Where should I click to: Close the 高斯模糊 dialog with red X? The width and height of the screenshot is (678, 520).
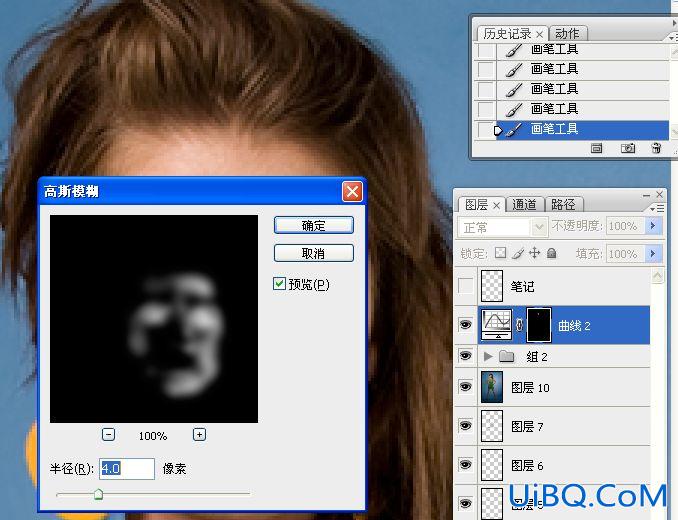[352, 191]
